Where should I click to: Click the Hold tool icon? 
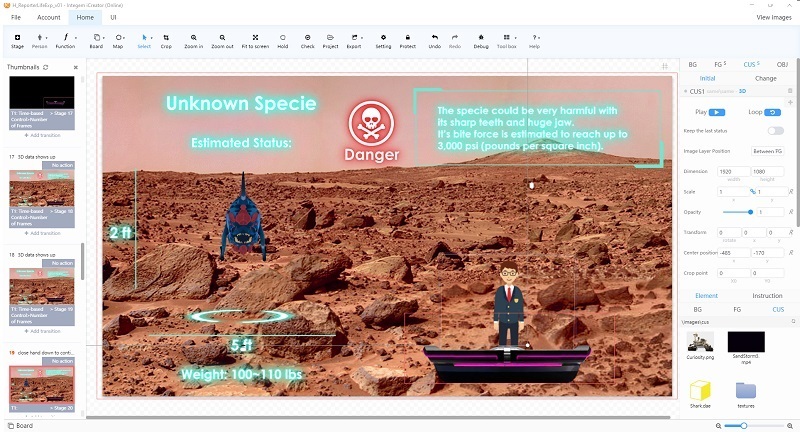(283, 37)
